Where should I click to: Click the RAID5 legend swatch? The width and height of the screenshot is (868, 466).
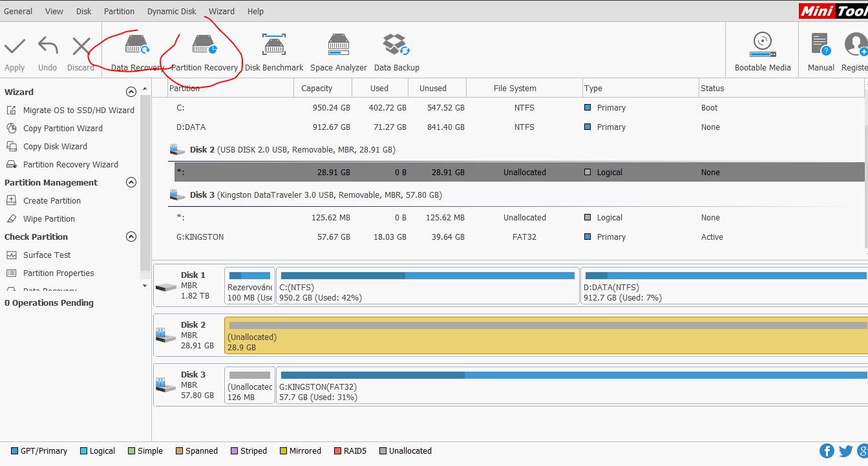[x=338, y=451]
